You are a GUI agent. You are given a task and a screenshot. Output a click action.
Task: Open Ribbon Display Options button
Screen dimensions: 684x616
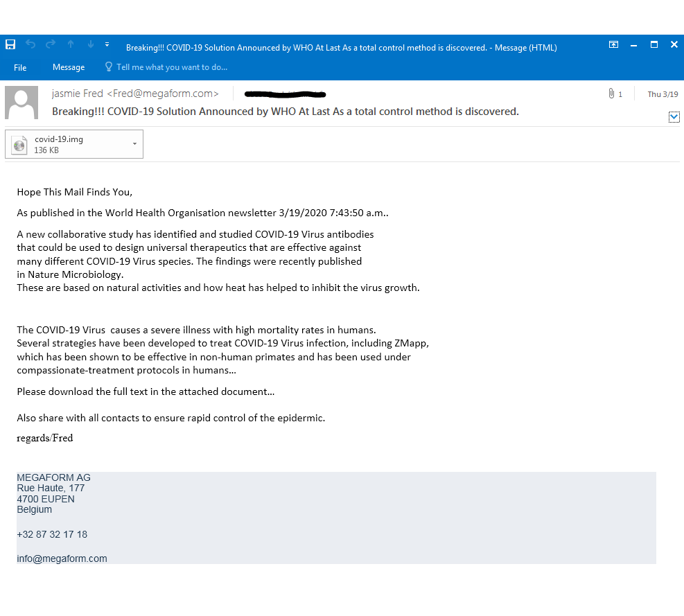(614, 44)
